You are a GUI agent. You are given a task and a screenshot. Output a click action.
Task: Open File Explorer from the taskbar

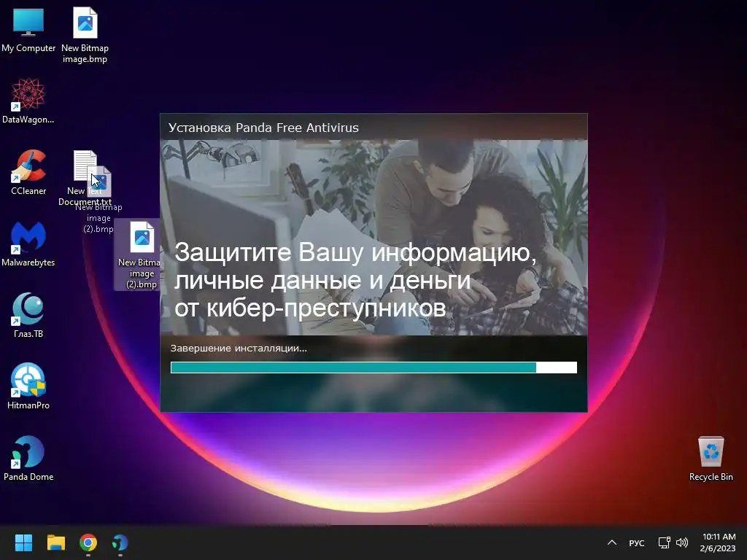click(55, 542)
